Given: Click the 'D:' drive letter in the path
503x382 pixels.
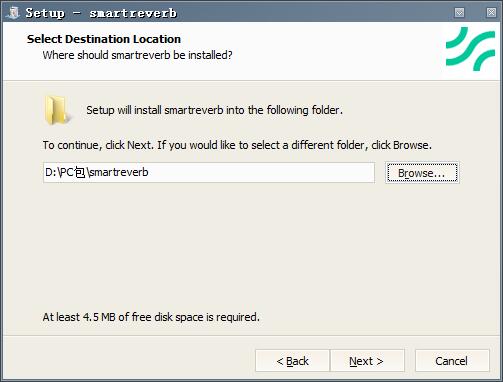Looking at the screenshot, I should point(51,172).
